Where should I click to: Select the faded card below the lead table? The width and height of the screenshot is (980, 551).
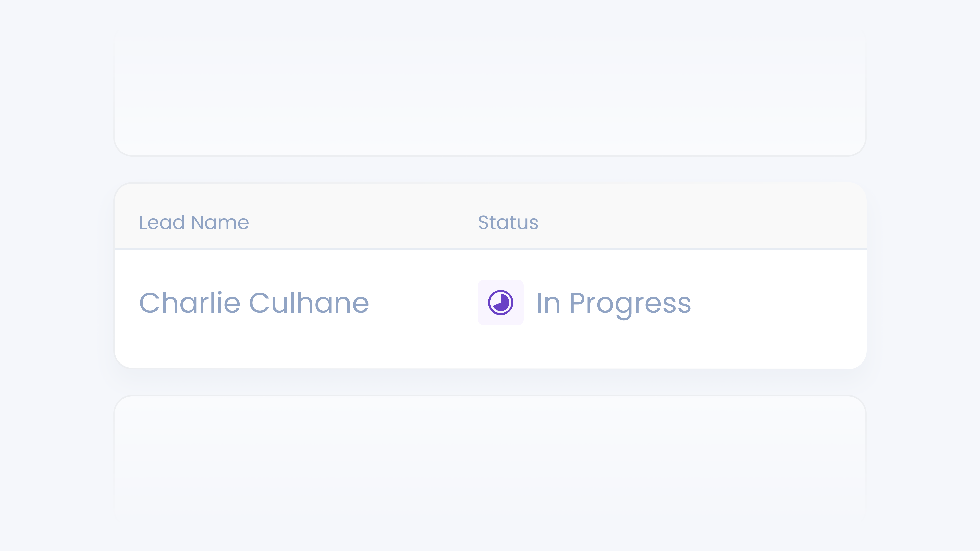(490, 456)
